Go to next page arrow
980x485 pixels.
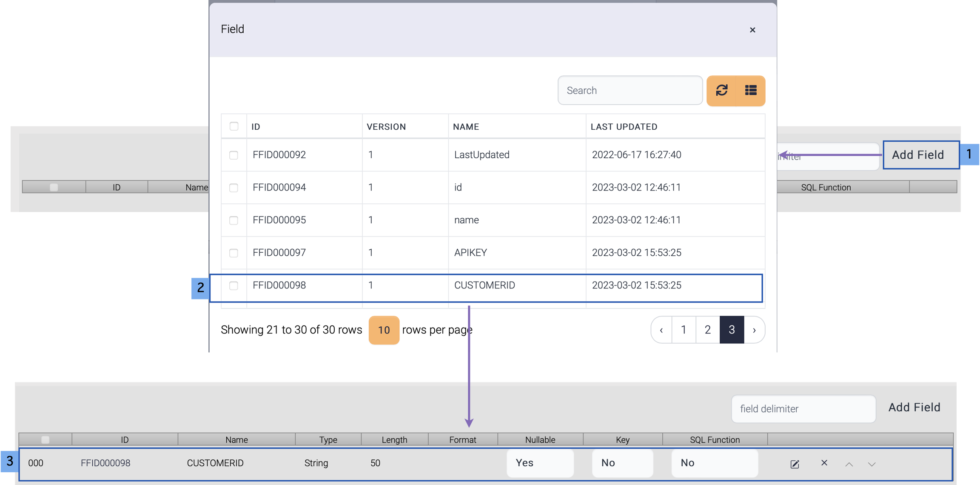point(754,330)
